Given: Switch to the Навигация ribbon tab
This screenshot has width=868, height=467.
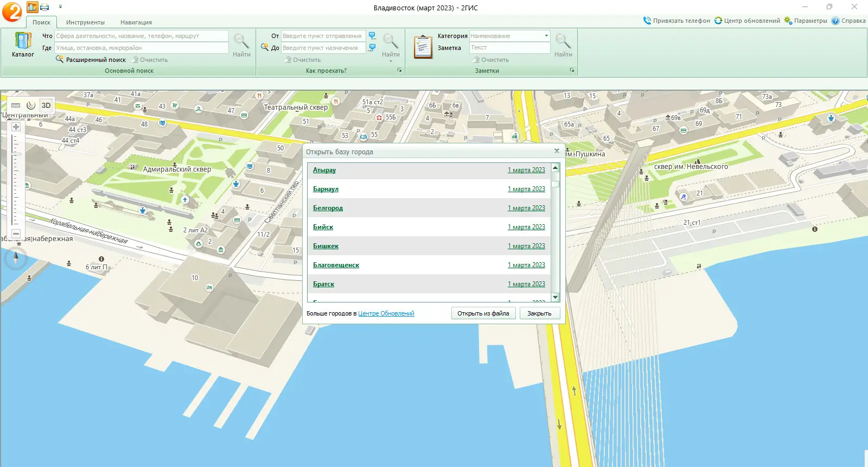Looking at the screenshot, I should click(x=136, y=22).
